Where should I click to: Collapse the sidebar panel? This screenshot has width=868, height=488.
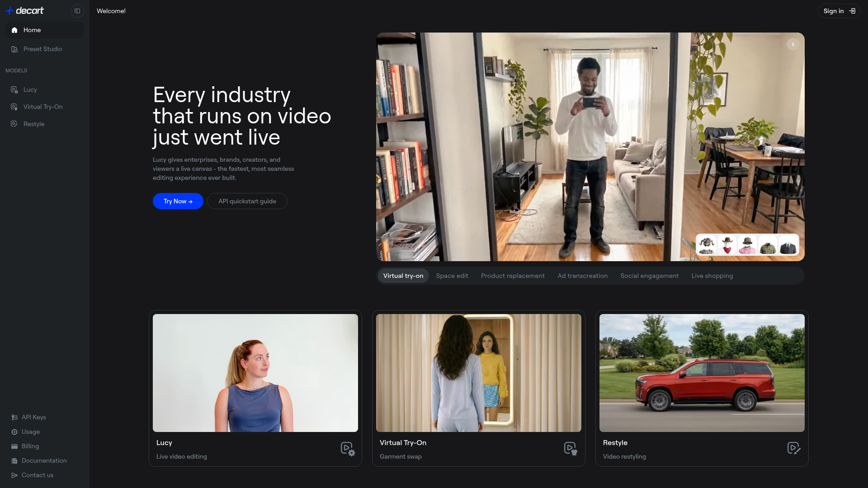(77, 11)
